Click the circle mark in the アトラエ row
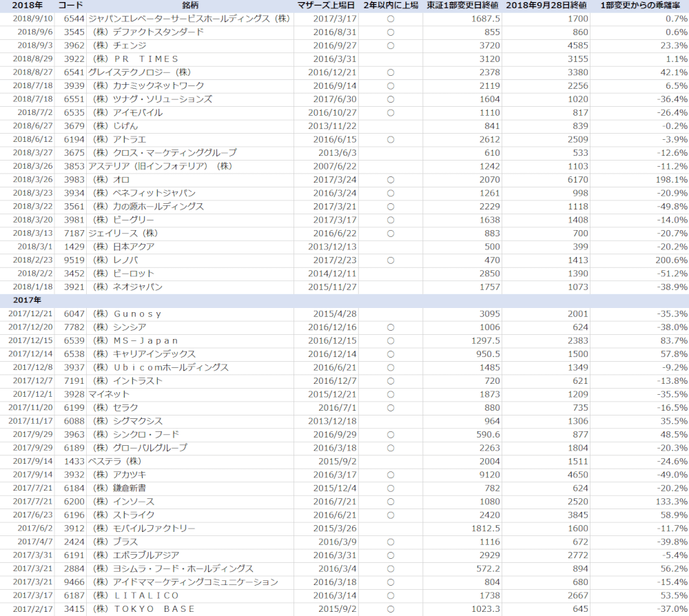The image size is (689, 616). coord(391,140)
